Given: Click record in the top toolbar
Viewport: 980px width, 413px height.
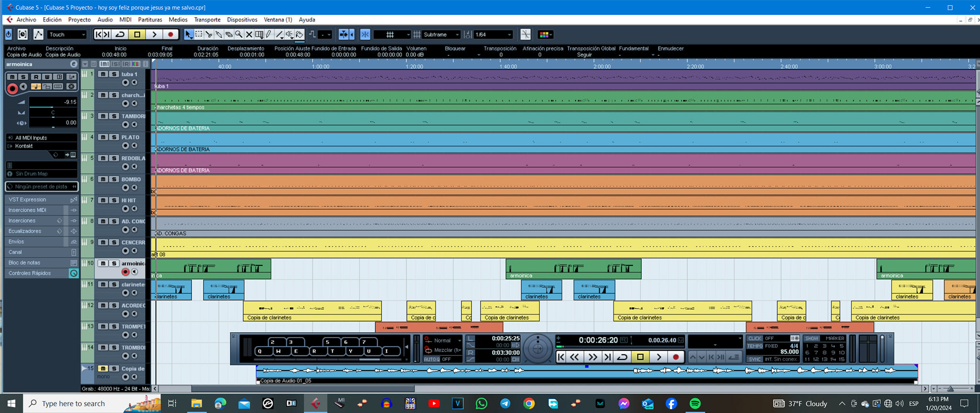Looking at the screenshot, I should click(x=170, y=34).
